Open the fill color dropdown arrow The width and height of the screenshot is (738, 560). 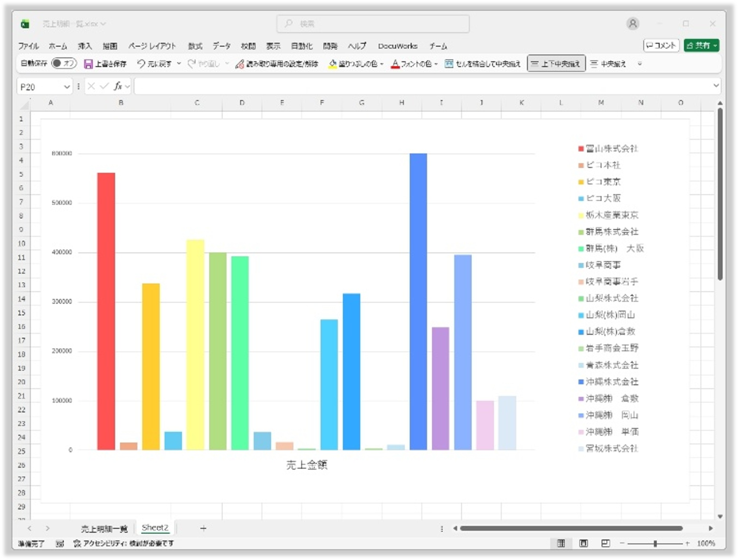[x=382, y=64]
